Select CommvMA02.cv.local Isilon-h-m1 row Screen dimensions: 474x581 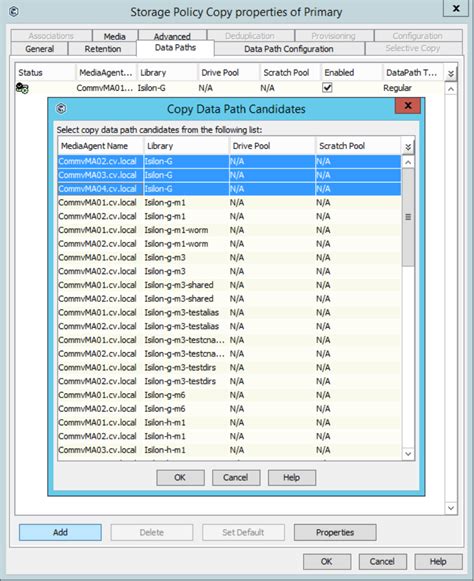pos(229,436)
